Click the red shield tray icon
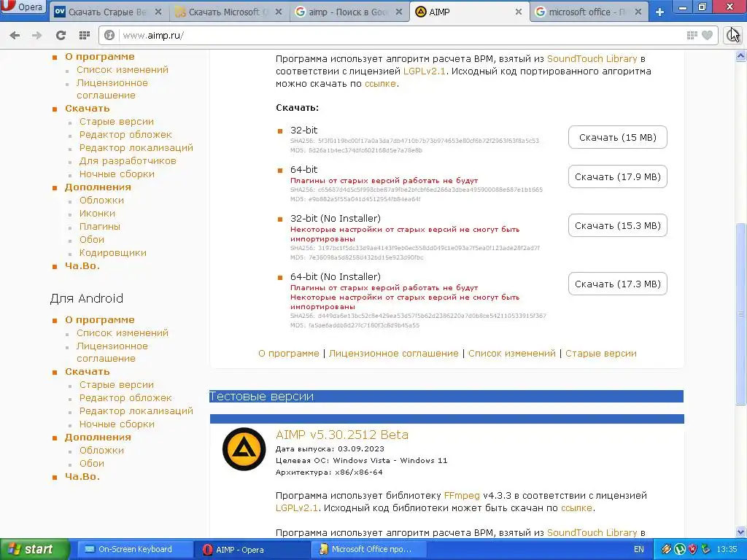 pyautogui.click(x=692, y=549)
